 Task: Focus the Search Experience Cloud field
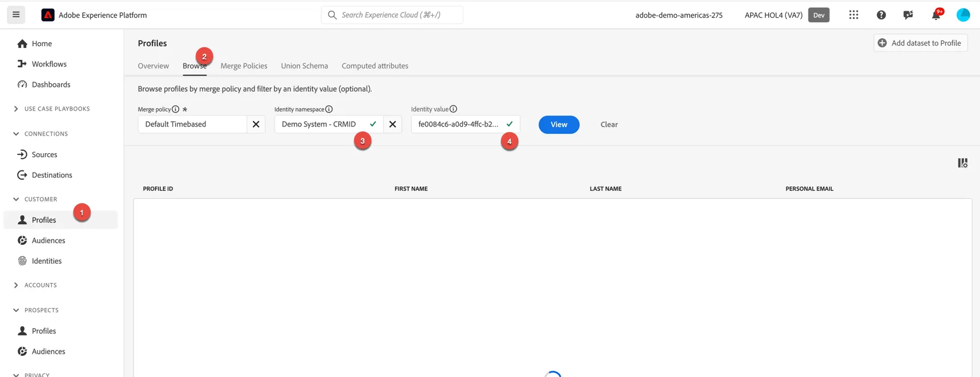tap(392, 15)
